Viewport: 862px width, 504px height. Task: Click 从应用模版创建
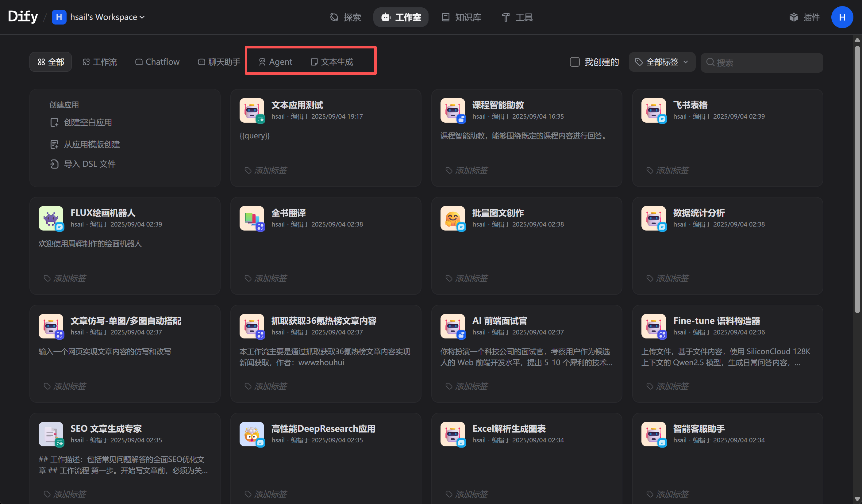85,144
